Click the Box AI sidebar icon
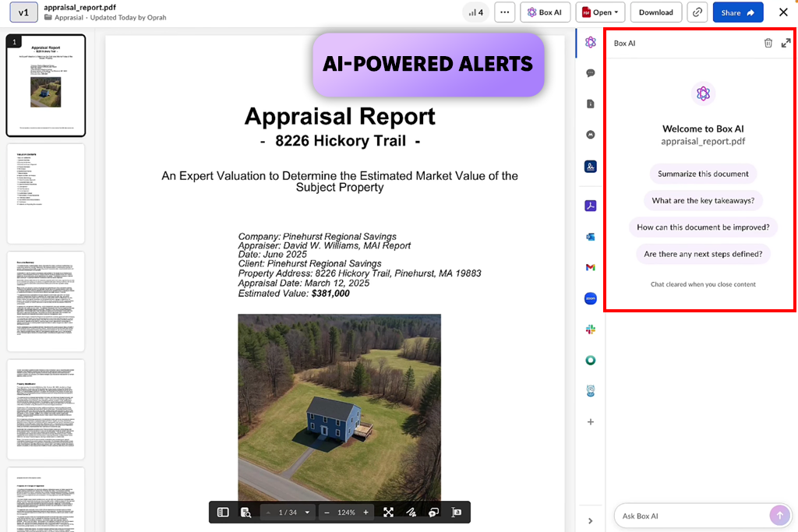Screen dimensions: 798x532 pos(591,42)
